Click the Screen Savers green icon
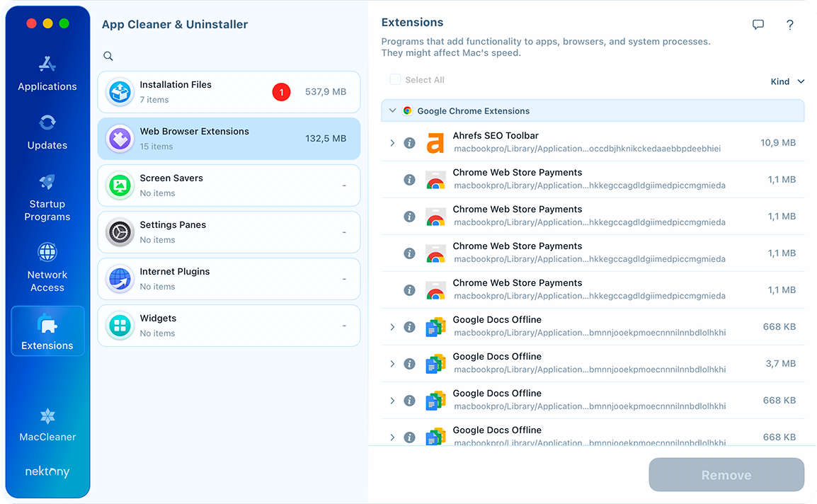Screen dimensions: 817x504 pyautogui.click(x=120, y=185)
